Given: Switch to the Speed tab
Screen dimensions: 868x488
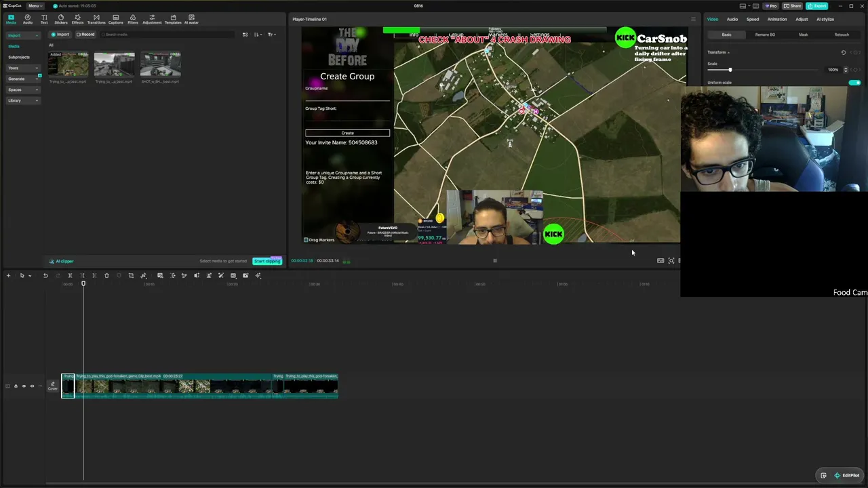Looking at the screenshot, I should tap(753, 19).
